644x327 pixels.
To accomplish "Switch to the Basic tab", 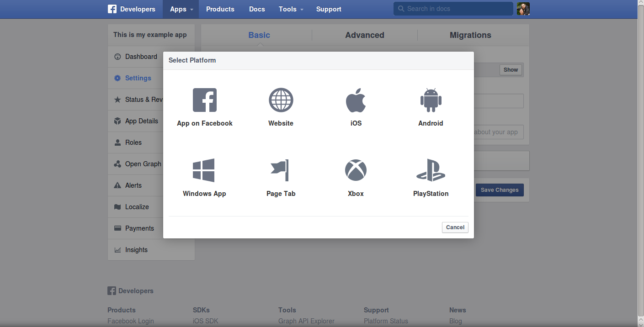I will click(259, 35).
